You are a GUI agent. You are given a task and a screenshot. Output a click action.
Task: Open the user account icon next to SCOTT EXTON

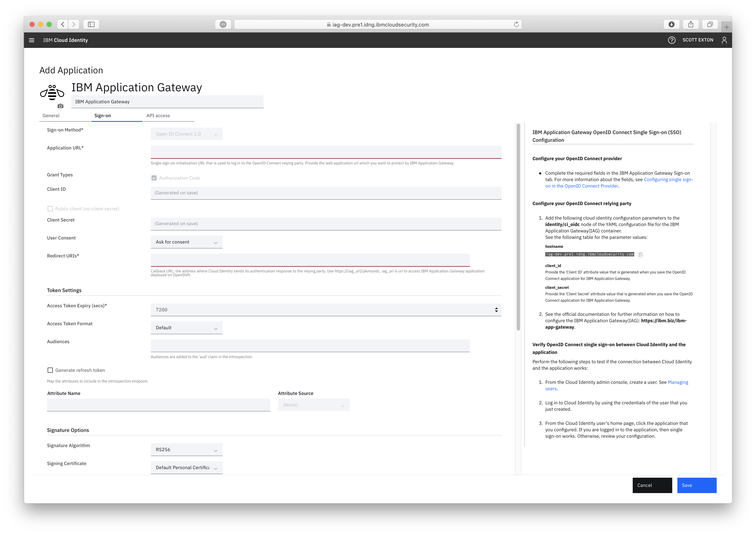click(724, 40)
